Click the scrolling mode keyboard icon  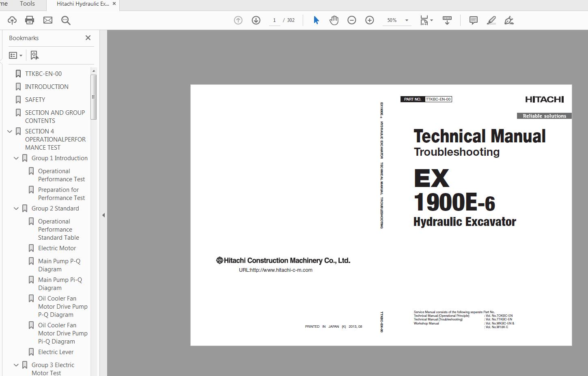(447, 20)
